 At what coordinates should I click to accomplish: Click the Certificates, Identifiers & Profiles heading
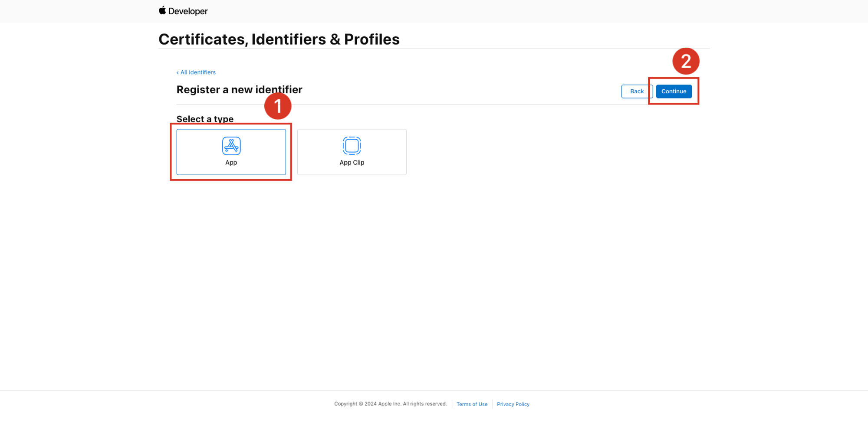click(279, 39)
